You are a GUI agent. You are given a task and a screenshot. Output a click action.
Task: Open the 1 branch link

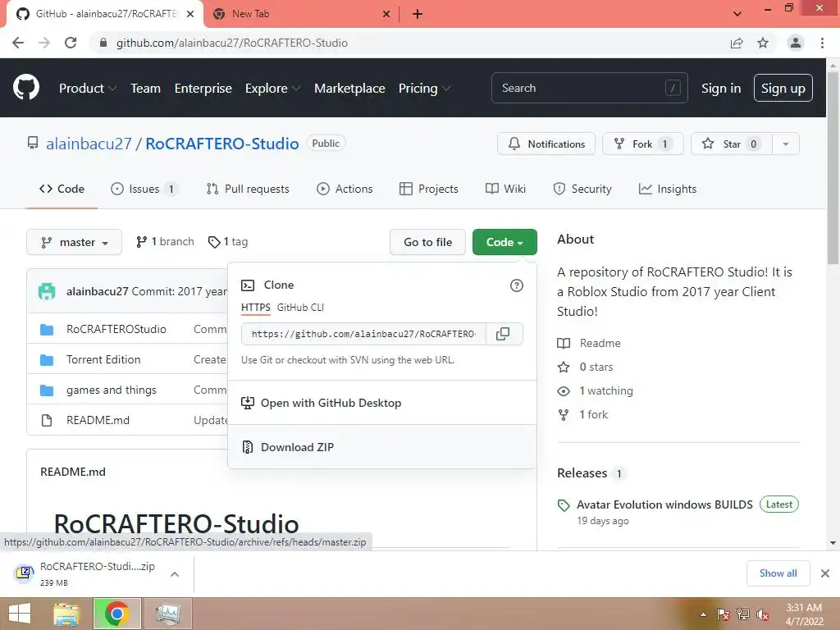pyautogui.click(x=165, y=242)
